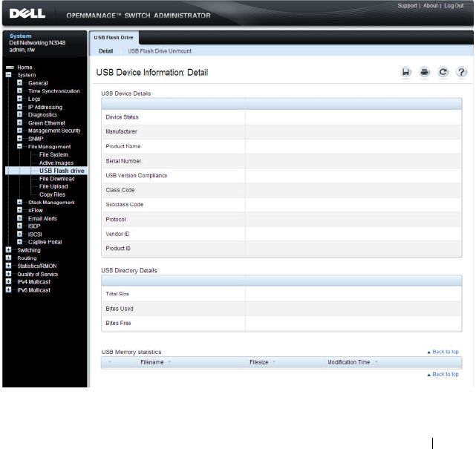Expand the Logs node
476x449 pixels.
tap(20, 99)
